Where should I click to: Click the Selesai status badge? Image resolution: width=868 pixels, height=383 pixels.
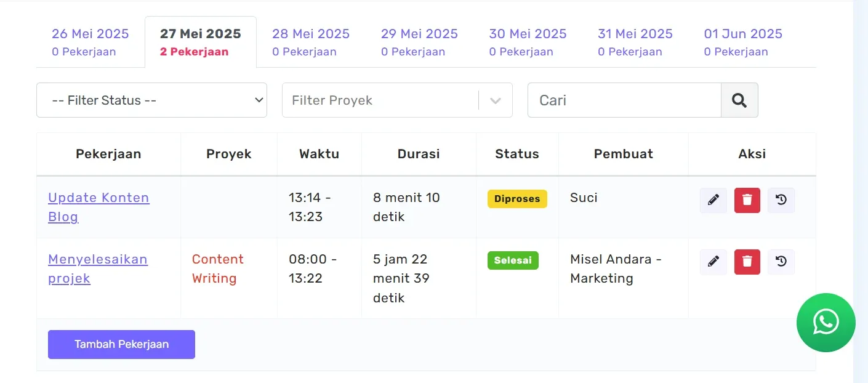pyautogui.click(x=513, y=260)
